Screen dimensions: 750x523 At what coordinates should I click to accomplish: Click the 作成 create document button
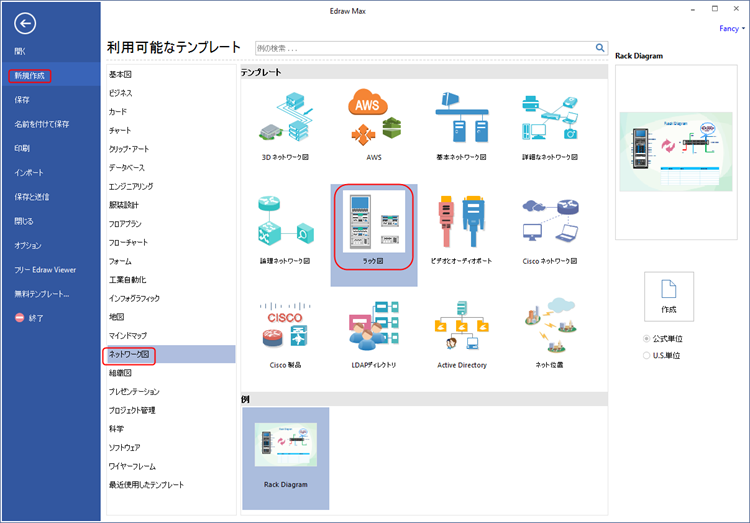click(669, 297)
